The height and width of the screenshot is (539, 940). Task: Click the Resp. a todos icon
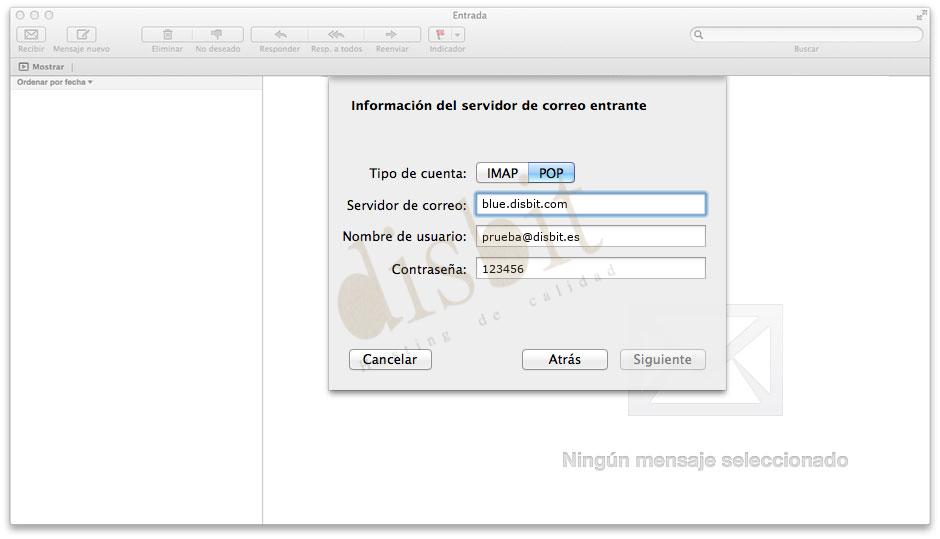click(336, 34)
